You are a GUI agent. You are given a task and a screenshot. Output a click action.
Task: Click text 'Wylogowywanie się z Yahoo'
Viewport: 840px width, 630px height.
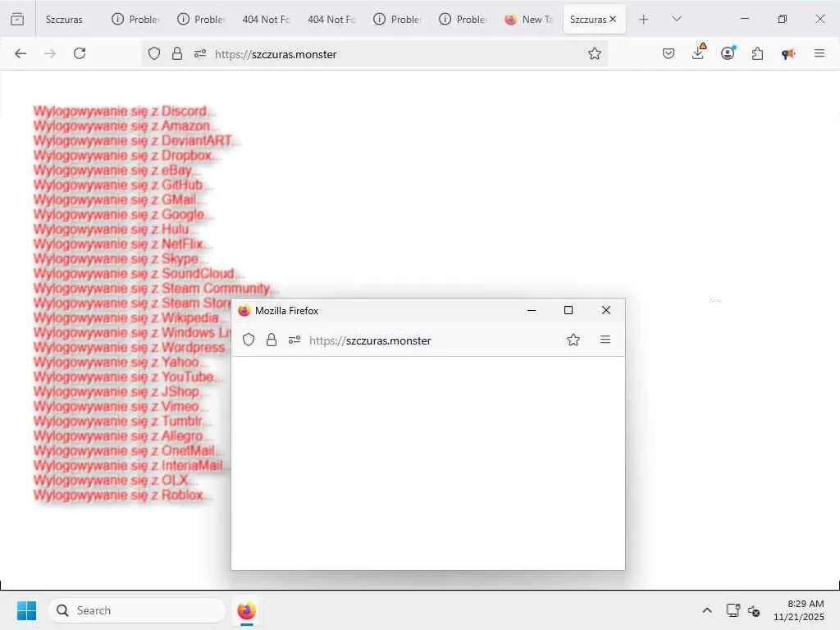click(x=116, y=362)
